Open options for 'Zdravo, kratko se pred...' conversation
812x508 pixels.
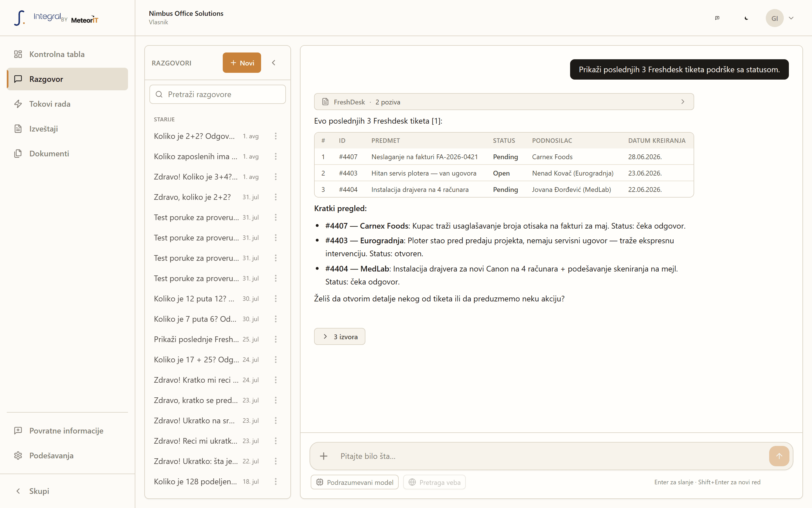click(275, 400)
